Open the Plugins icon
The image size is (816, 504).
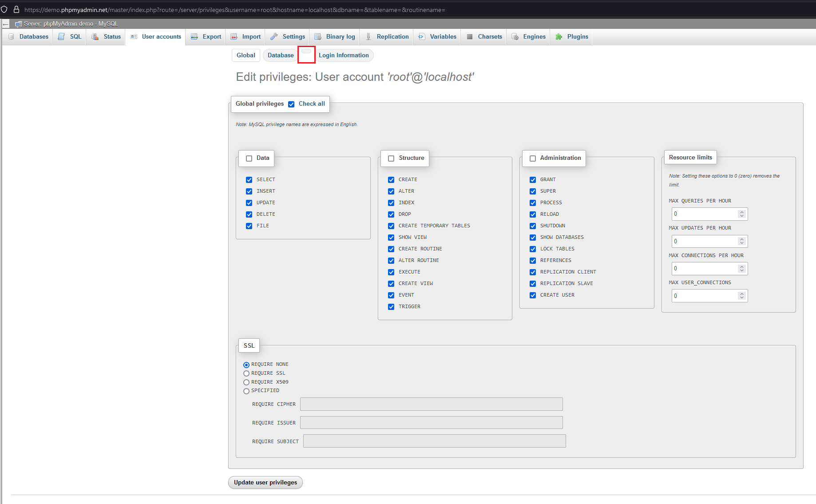pyautogui.click(x=559, y=36)
